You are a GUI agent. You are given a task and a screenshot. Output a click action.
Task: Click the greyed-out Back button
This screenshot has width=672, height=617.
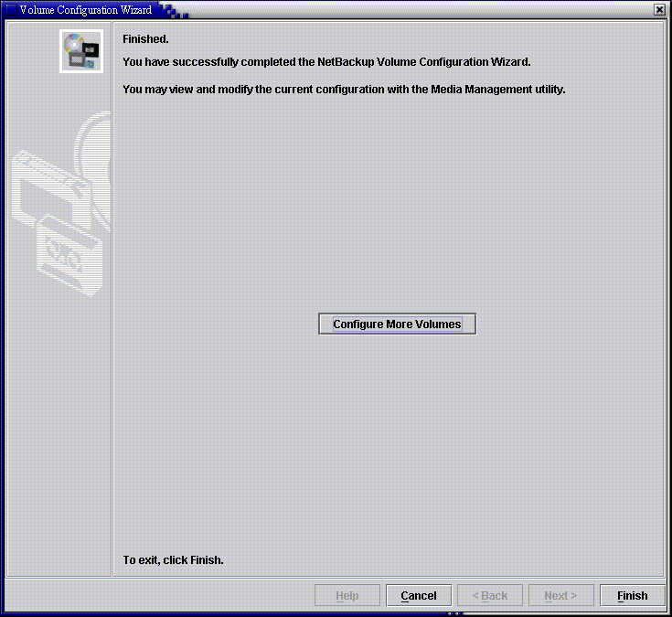[x=490, y=596]
